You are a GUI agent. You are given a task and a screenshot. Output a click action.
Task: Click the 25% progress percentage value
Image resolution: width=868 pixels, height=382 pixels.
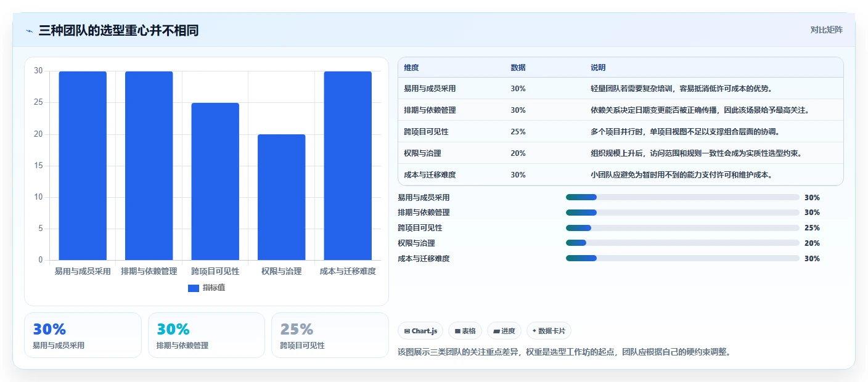[x=812, y=228]
